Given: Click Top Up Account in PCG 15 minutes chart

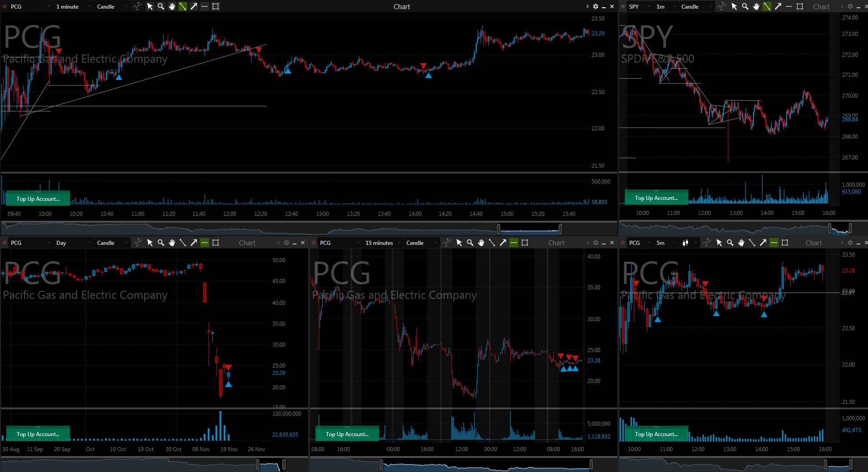Looking at the screenshot, I should click(347, 434).
